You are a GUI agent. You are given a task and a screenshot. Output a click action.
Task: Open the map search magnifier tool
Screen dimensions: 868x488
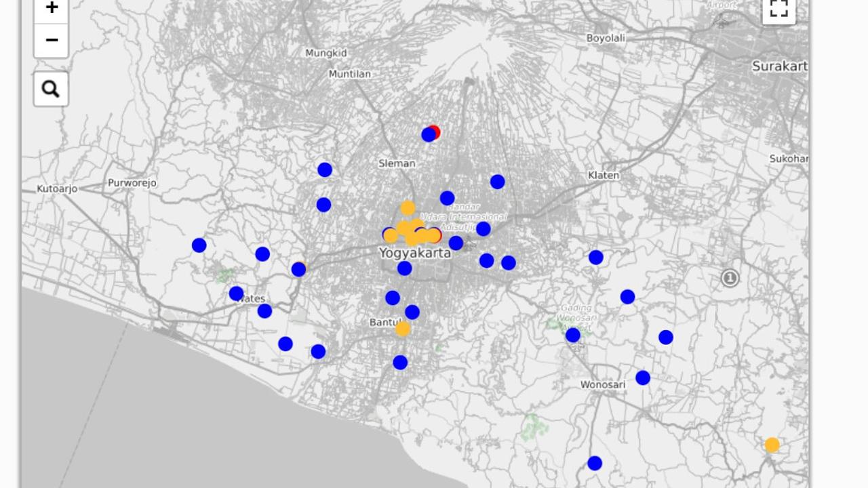[51, 89]
